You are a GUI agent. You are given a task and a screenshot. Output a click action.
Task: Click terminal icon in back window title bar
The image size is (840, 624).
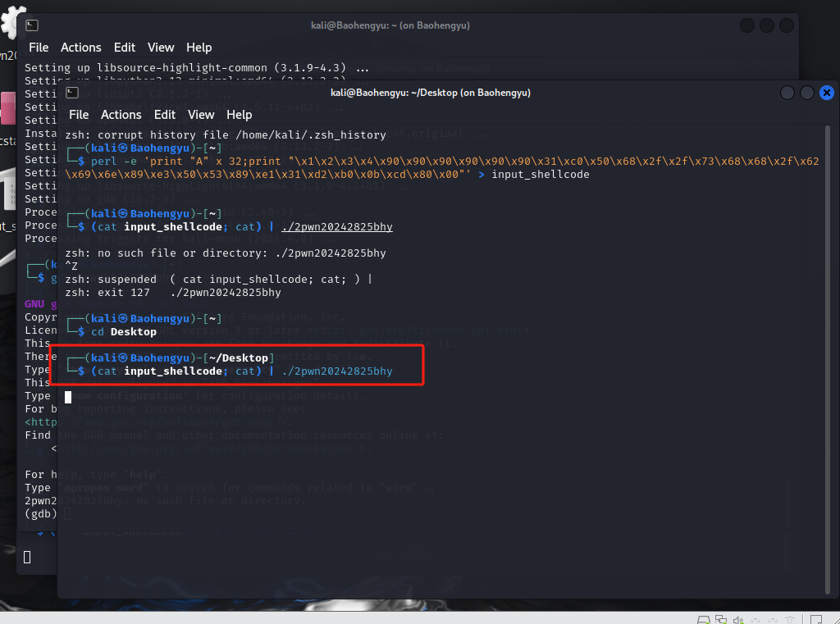(32, 25)
